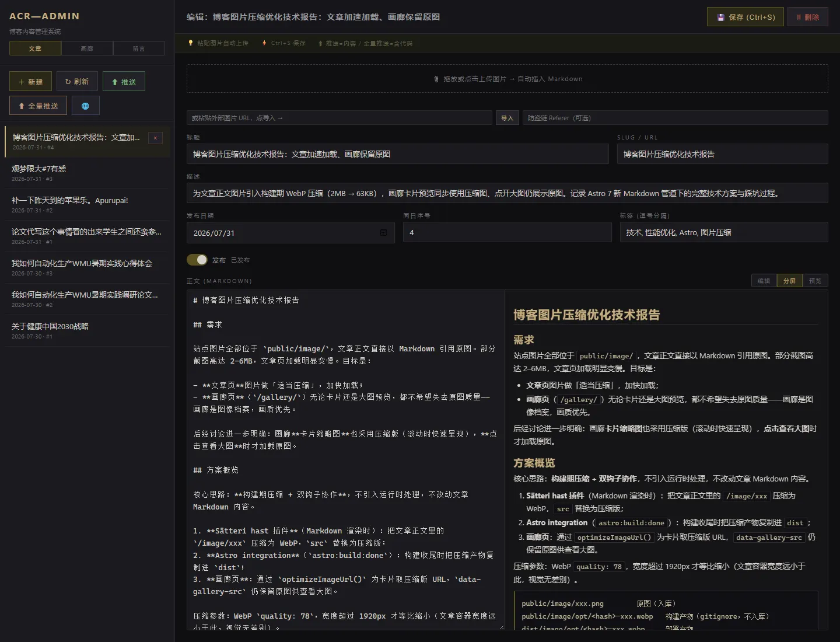The height and width of the screenshot is (642, 840).
Task: Switch to the 文章 tab
Action: (x=35, y=48)
